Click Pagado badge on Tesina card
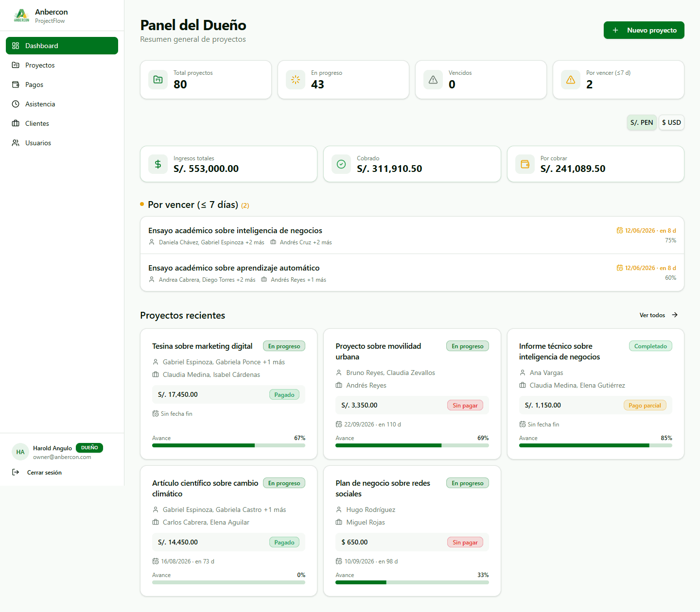 click(284, 395)
